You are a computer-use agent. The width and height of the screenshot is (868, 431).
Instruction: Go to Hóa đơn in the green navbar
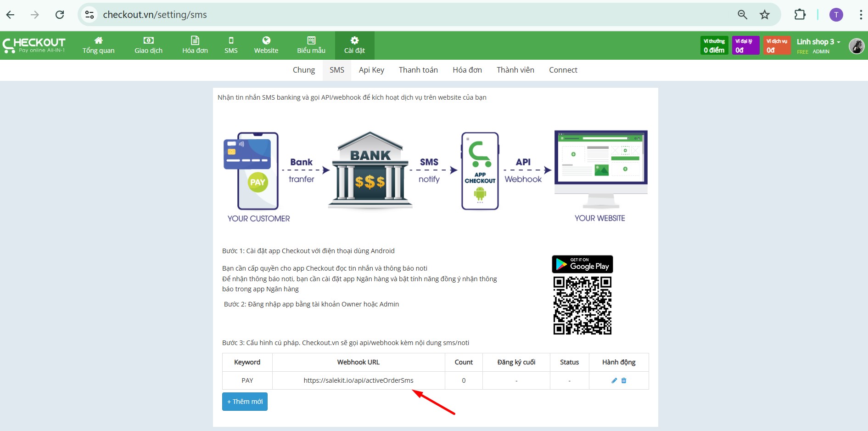pos(195,45)
